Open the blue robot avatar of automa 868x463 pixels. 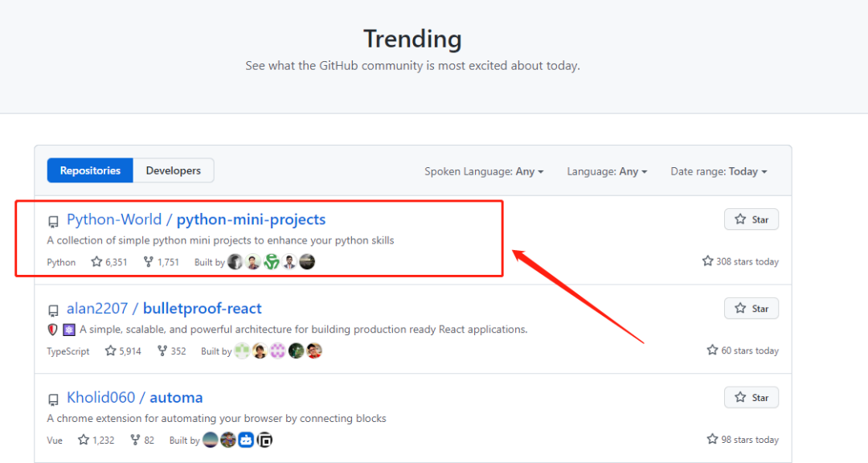tap(247, 440)
